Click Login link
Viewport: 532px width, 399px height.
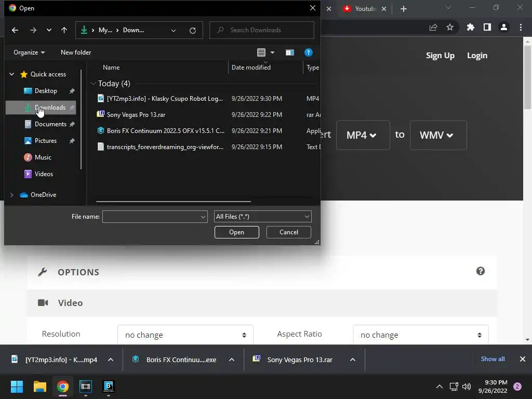[x=477, y=56]
